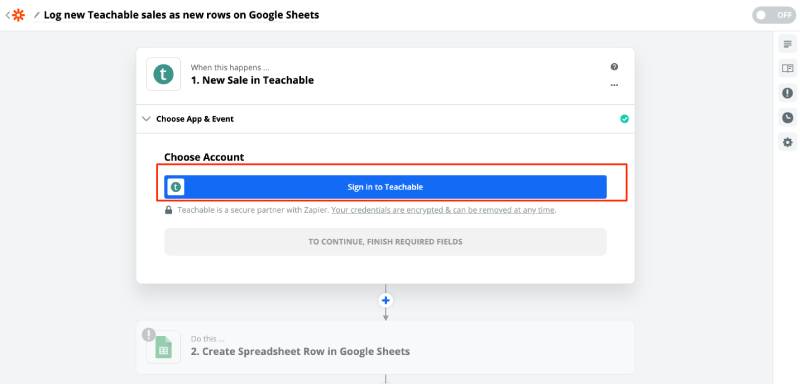The height and width of the screenshot is (384, 800).
Task: Open the notes icon in right sidebar
Action: pos(787,44)
